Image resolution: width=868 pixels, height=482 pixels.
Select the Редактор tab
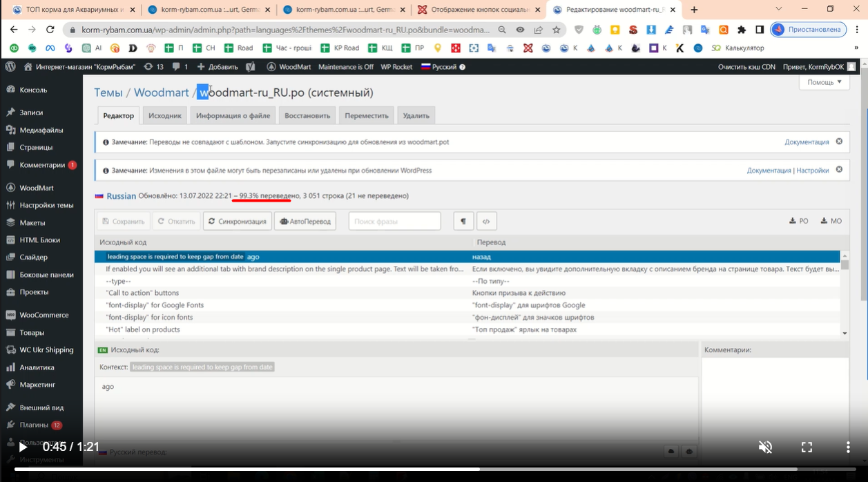click(x=118, y=115)
